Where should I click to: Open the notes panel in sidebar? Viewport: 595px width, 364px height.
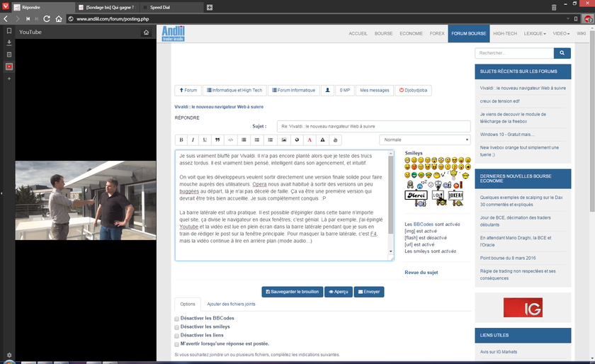point(8,55)
